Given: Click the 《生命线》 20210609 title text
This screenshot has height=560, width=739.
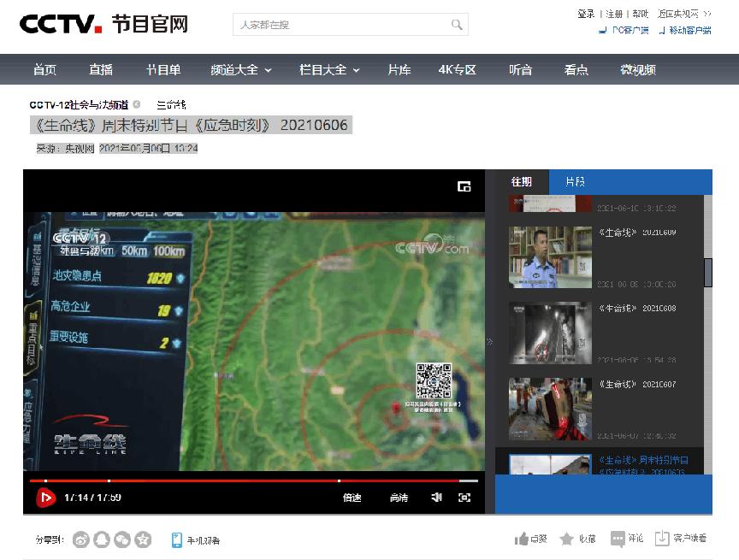Looking at the screenshot, I should pos(637,233).
